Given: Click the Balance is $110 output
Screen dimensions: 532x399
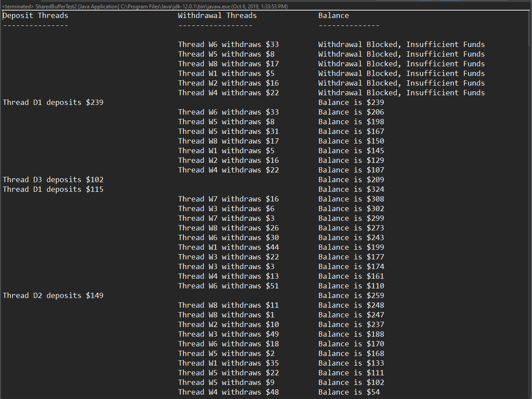Looking at the screenshot, I should tap(351, 286).
